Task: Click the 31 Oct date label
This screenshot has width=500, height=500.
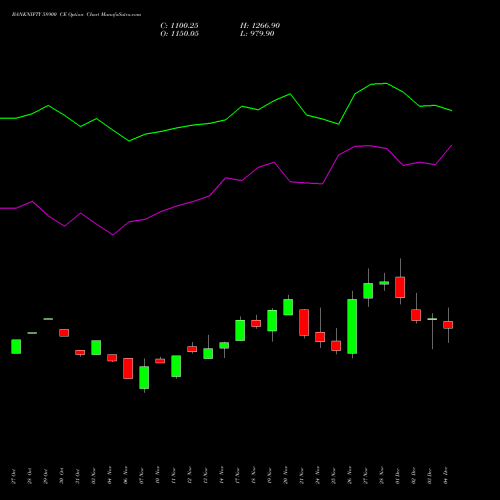Action: point(78,476)
